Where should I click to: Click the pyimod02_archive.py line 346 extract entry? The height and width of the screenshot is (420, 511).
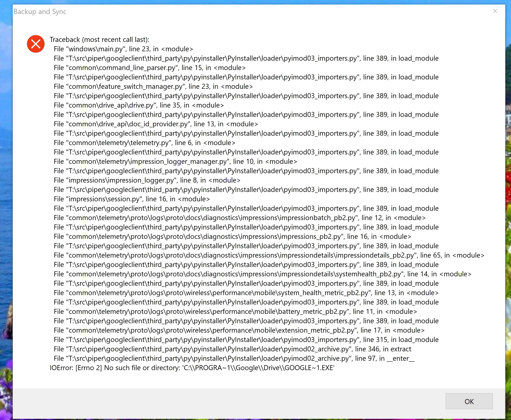point(232,349)
